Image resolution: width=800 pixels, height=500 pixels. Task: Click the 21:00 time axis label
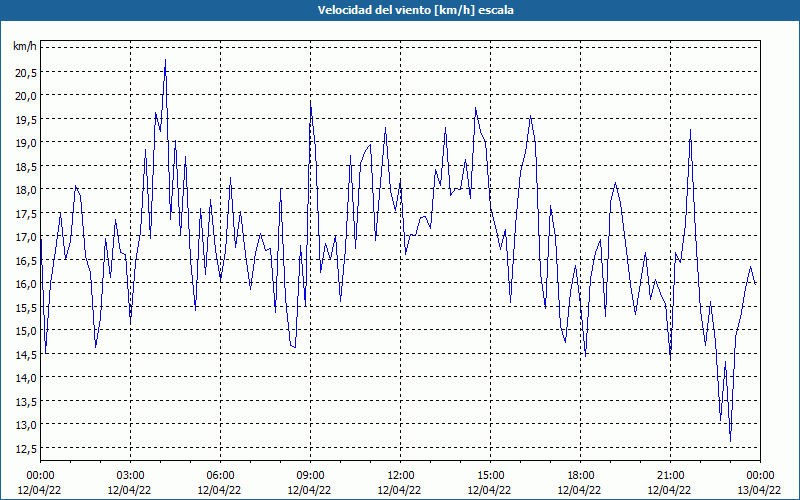click(670, 476)
